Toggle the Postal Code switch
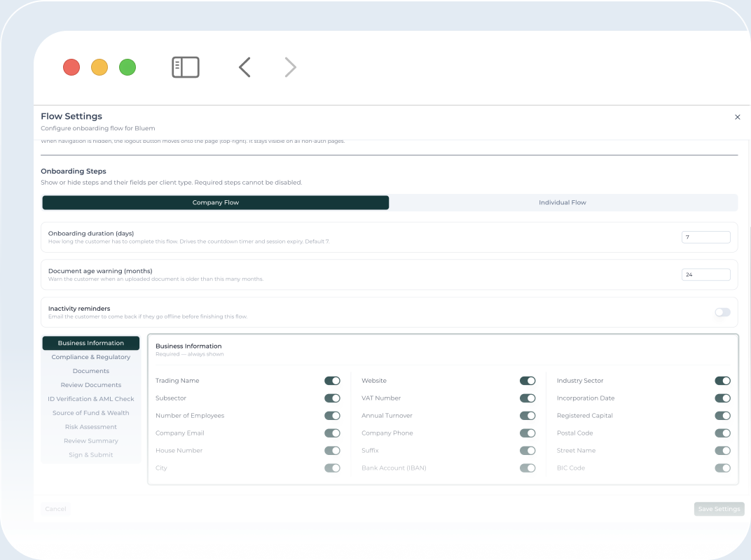The image size is (751, 560). [x=723, y=433]
